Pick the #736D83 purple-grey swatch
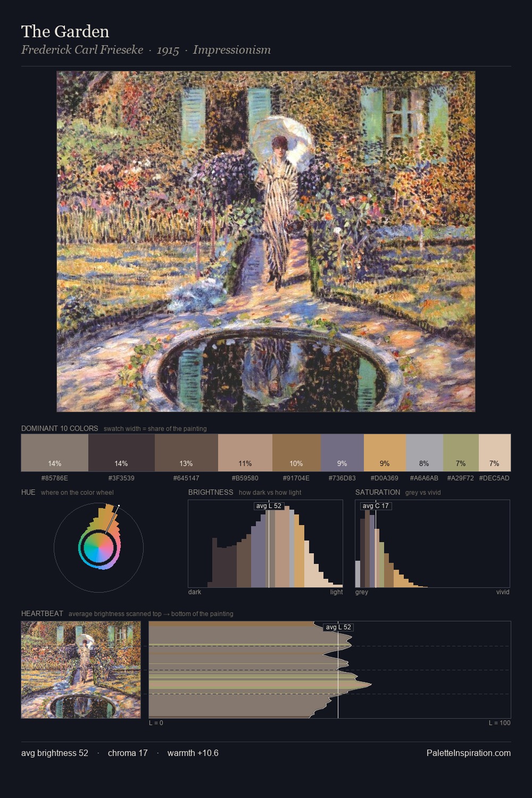Image resolution: width=532 pixels, height=798 pixels. 343,453
